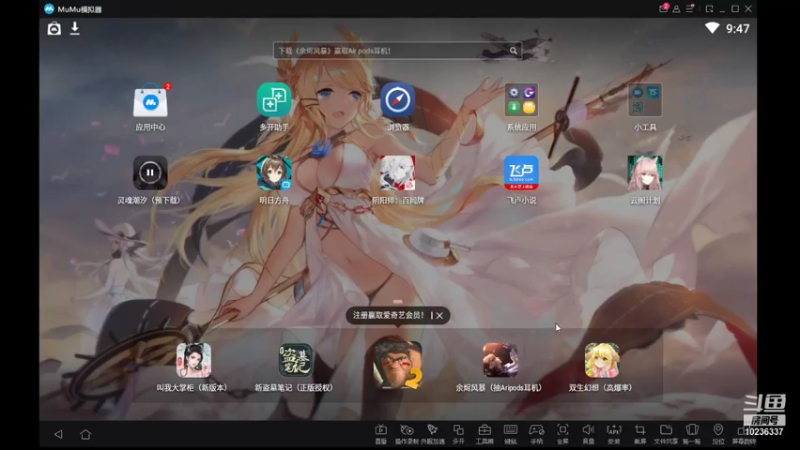Open the user account icon in title bar
800x450 pixels.
[676, 9]
